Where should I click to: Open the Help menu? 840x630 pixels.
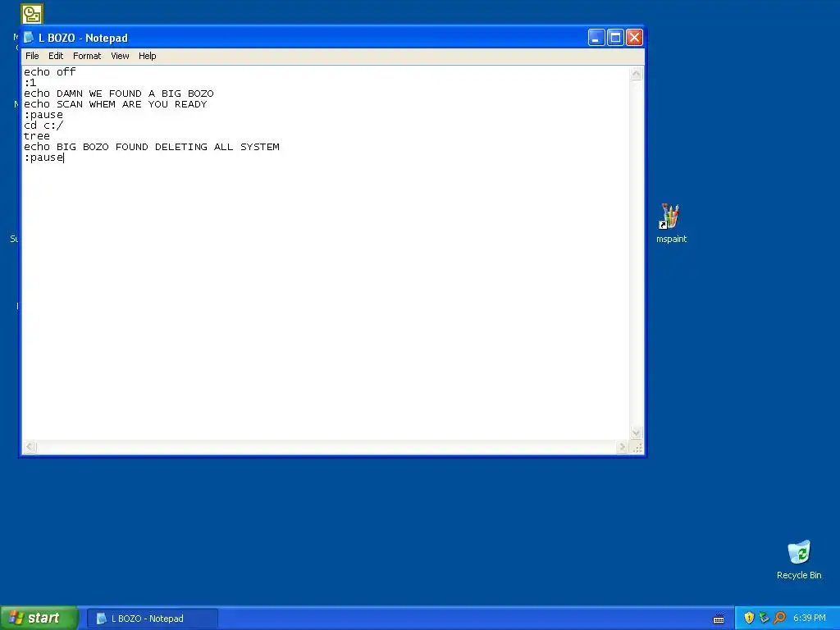pyautogui.click(x=148, y=56)
